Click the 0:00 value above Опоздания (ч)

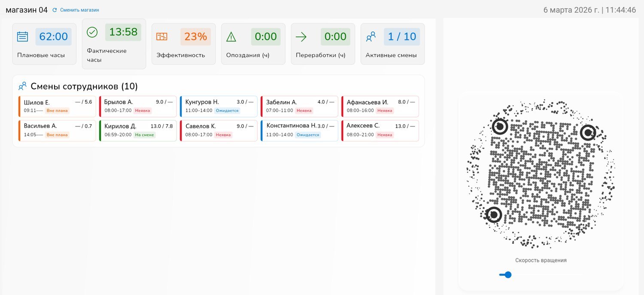pos(266,37)
